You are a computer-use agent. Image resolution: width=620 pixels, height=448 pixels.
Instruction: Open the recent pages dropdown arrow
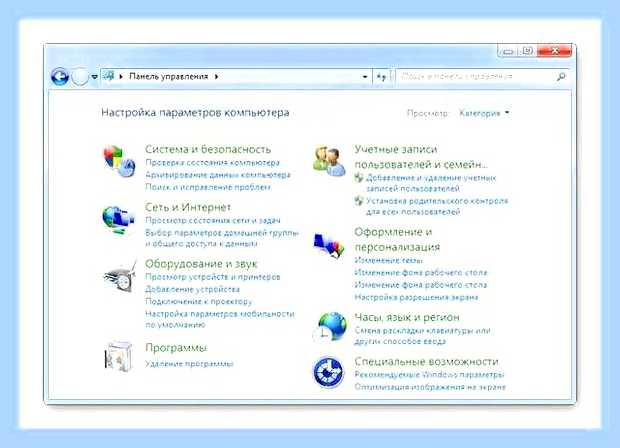[x=95, y=77]
